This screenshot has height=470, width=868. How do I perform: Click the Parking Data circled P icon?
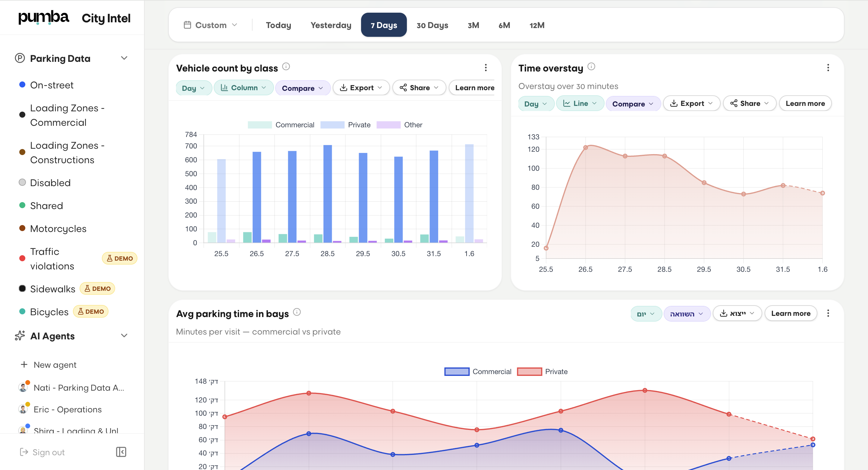20,58
